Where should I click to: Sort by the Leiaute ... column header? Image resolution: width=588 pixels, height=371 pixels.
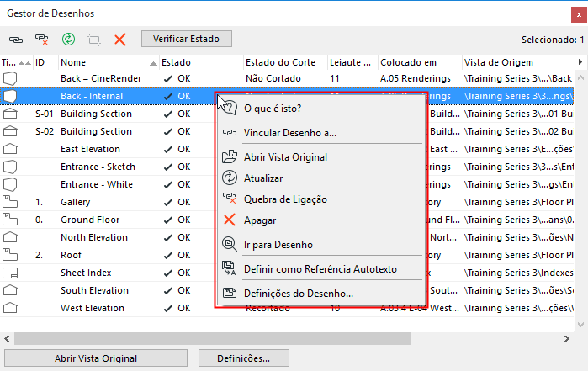coord(352,62)
